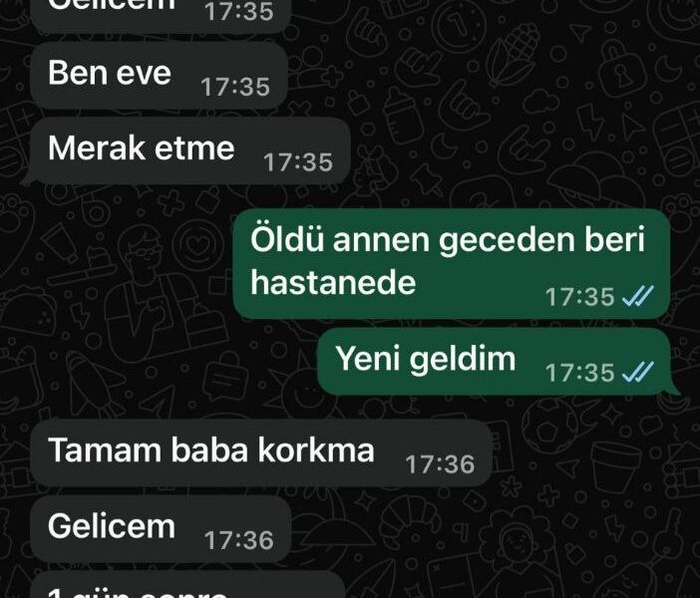Screen dimensions: 700x598
Task: Click the 17:36 timestamp on the lower 'Gelicem'
Action: click(x=239, y=540)
